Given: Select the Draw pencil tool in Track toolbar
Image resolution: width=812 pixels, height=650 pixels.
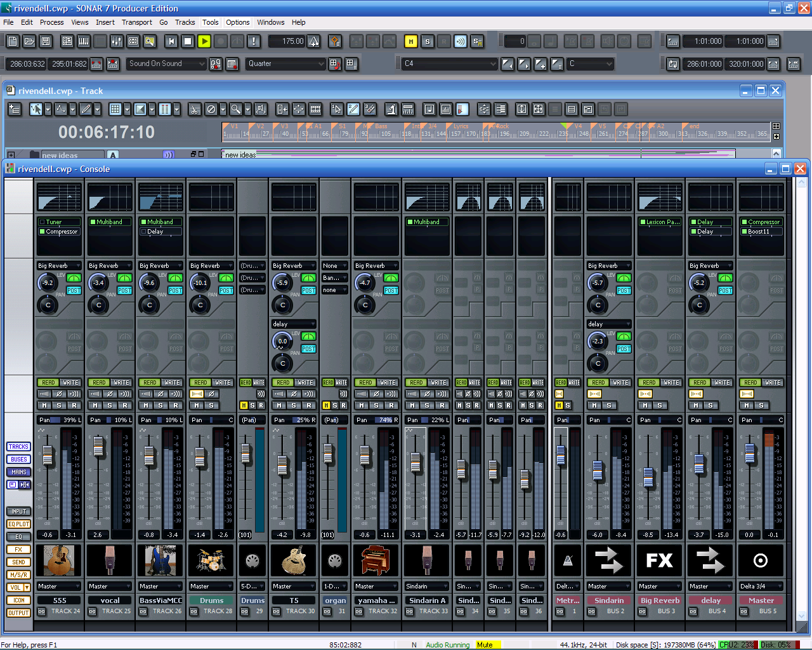Looking at the screenshot, I should 86,109.
